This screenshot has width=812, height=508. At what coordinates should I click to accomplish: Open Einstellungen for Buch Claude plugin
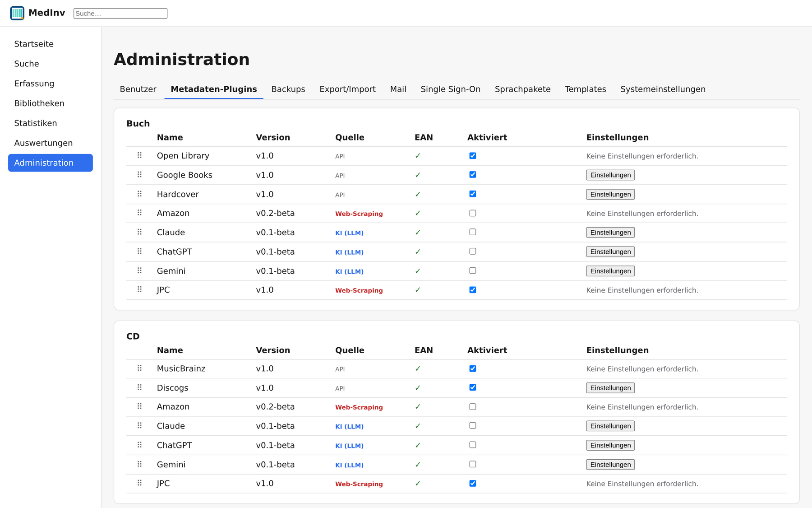pos(610,233)
